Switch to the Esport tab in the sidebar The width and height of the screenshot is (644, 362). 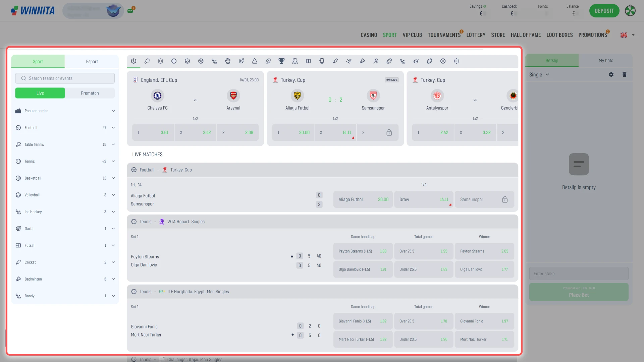pyautogui.click(x=92, y=61)
